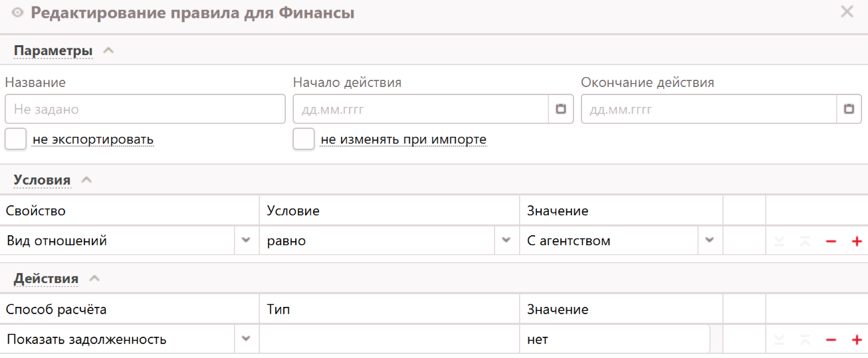Screen dimensions: 868x358
Task: Collapse the Условия section
Action: click(86, 180)
